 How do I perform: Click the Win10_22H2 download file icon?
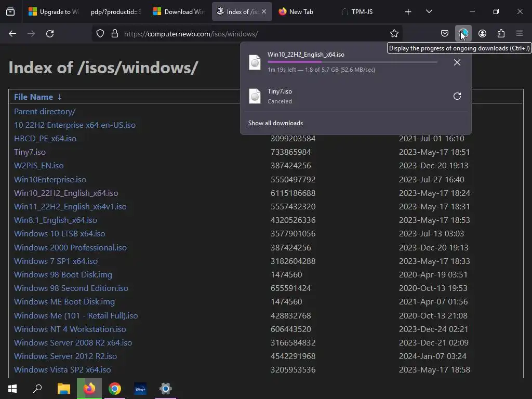point(255,62)
